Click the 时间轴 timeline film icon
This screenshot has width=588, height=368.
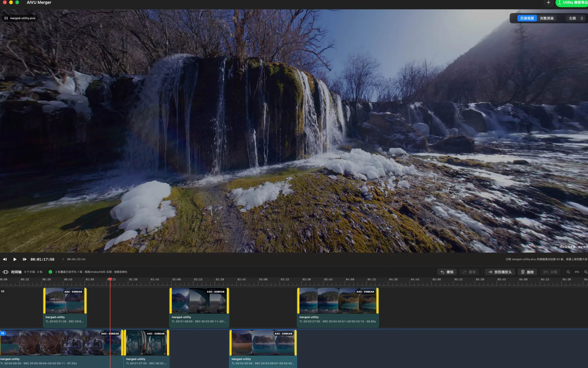6,272
